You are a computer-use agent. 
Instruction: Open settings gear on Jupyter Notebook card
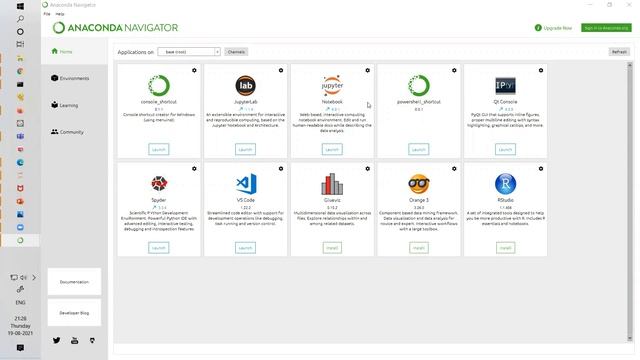point(367,70)
